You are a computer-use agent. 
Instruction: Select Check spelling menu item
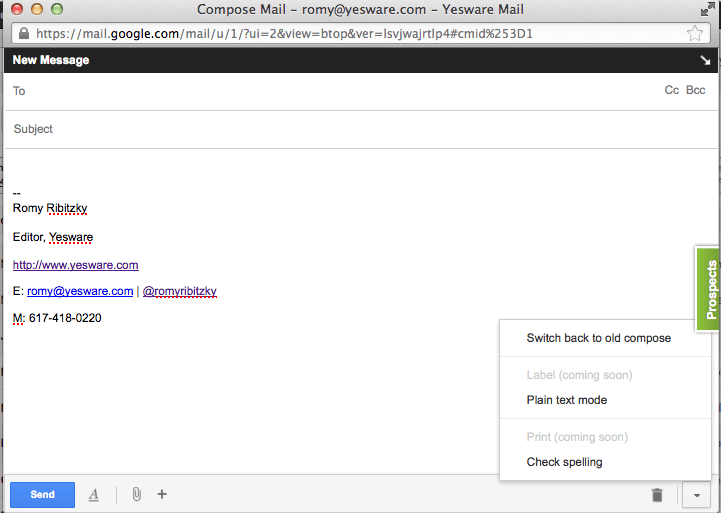click(x=564, y=462)
